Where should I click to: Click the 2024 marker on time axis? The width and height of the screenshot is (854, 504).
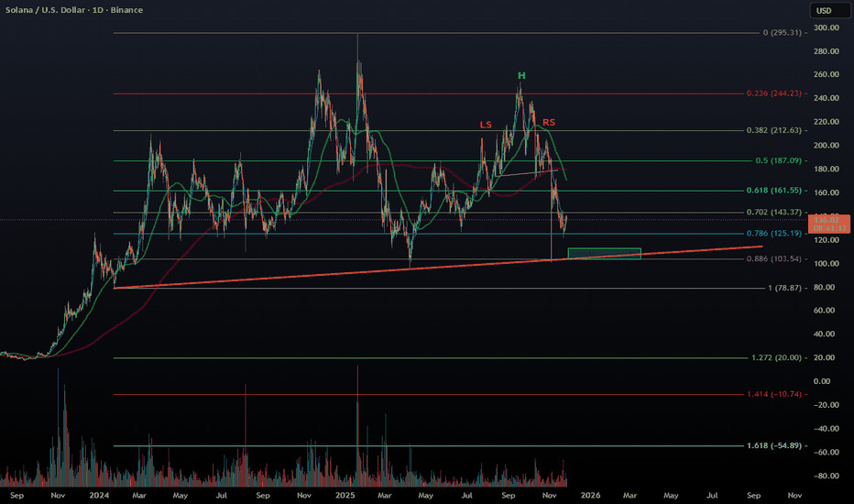click(x=98, y=494)
